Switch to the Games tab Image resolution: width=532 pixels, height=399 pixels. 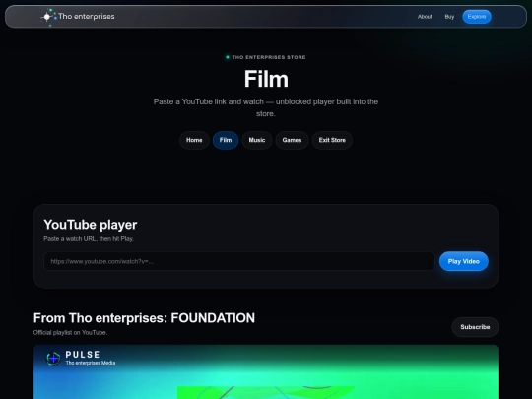(292, 140)
